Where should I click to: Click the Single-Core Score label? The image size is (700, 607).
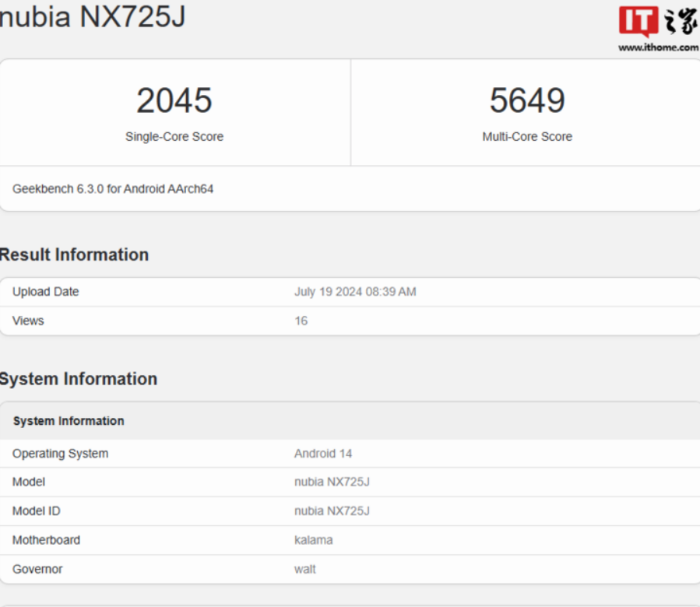tap(174, 137)
